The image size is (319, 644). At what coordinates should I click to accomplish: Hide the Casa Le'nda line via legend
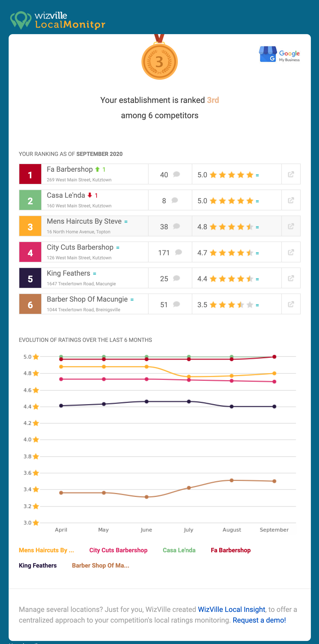(179, 550)
